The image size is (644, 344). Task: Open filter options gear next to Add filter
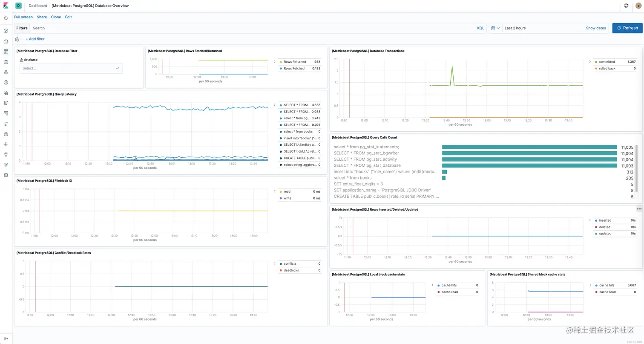(17, 39)
